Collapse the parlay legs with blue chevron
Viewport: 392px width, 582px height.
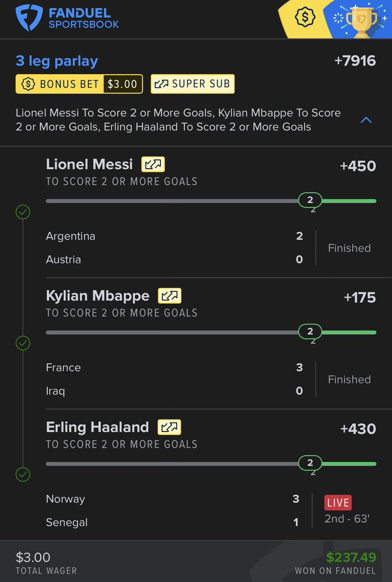(x=366, y=119)
